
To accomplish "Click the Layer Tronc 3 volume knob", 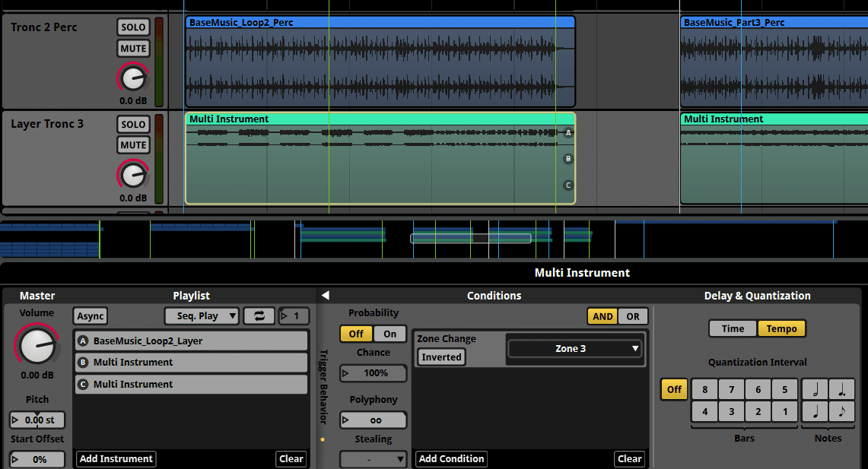I will [133, 176].
